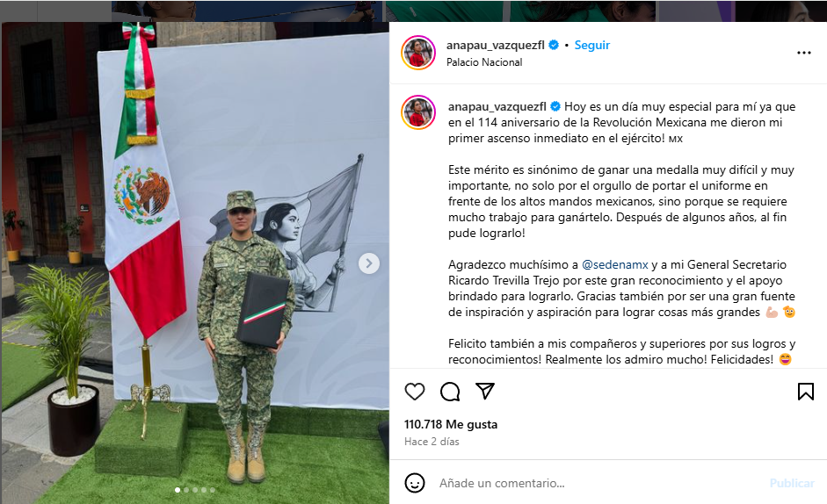Image resolution: width=827 pixels, height=504 pixels.
Task: Open the @sedenamx mention link
Action: 614,264
